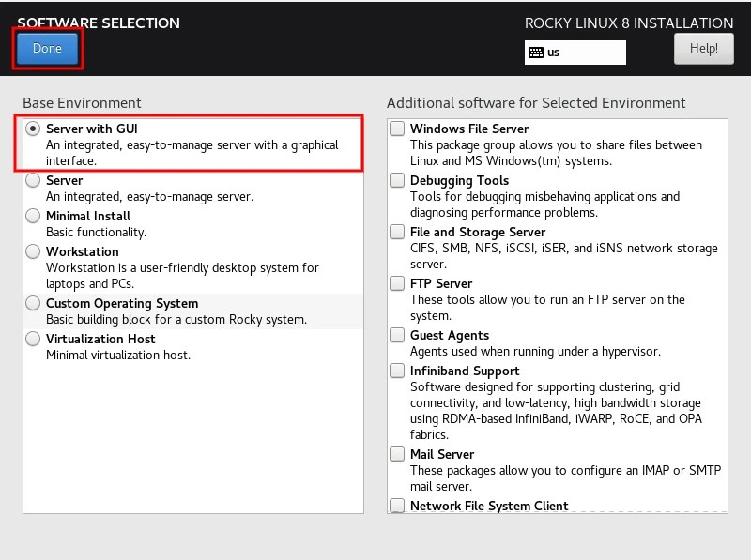The width and height of the screenshot is (751, 560).
Task: Click 'Basic functionality.' description text
Action: coord(97,232)
